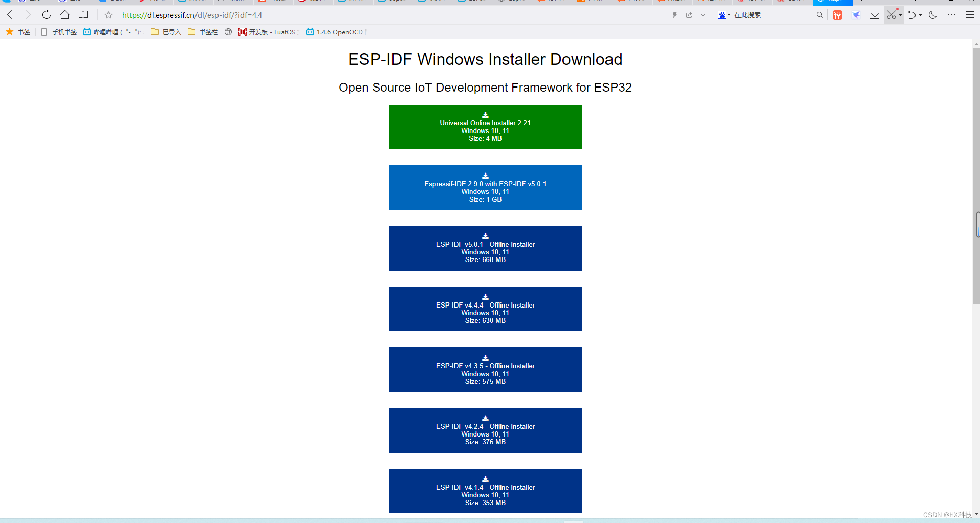Toggle night mode moon icon
This screenshot has height=523, width=980.
coord(933,15)
